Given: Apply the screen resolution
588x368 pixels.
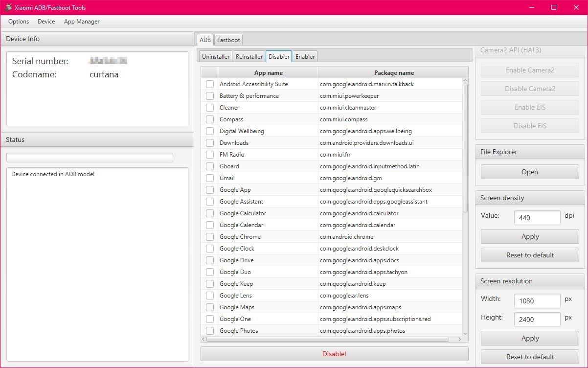Looking at the screenshot, I should (x=530, y=338).
